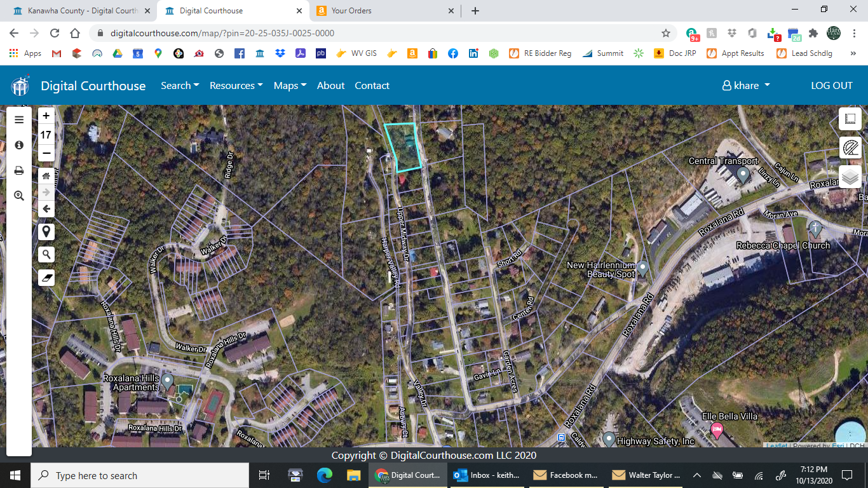Click the Windows Start button
The image size is (868, 488).
[15, 475]
